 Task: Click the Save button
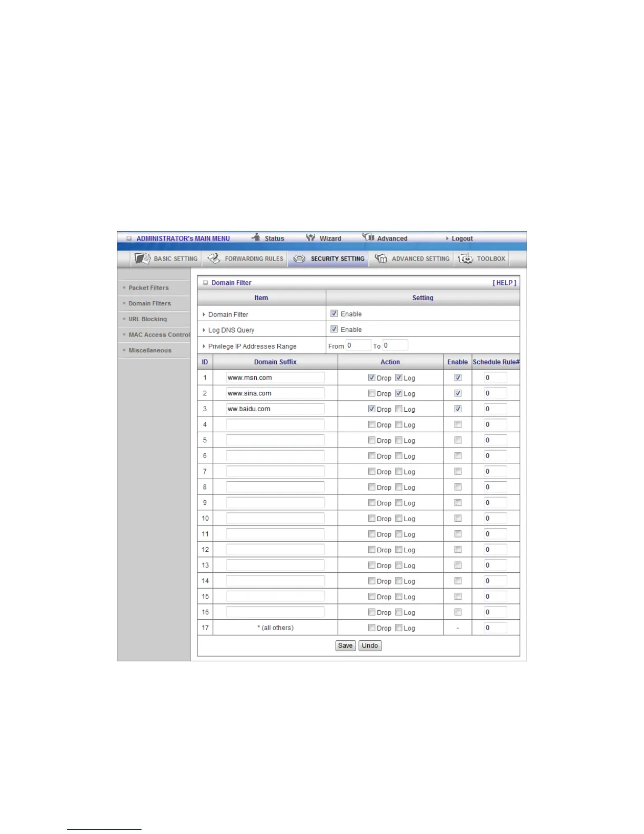(x=346, y=646)
